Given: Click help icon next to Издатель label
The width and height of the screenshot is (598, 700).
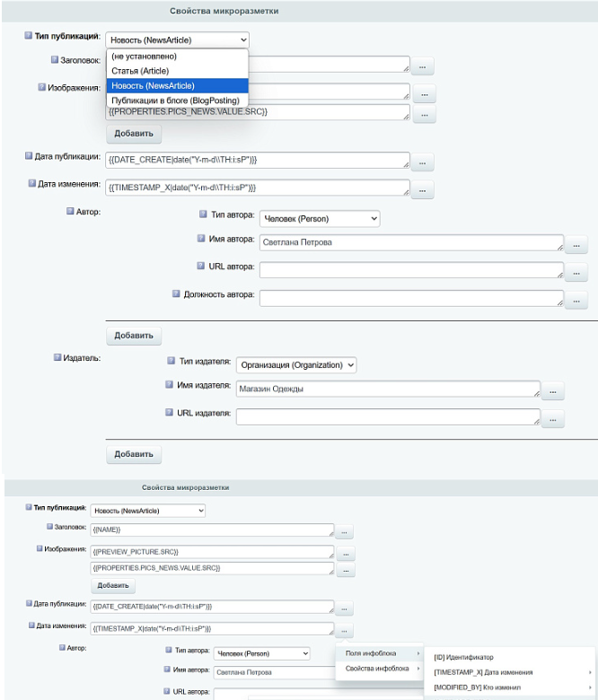Looking at the screenshot, I should pos(57,357).
